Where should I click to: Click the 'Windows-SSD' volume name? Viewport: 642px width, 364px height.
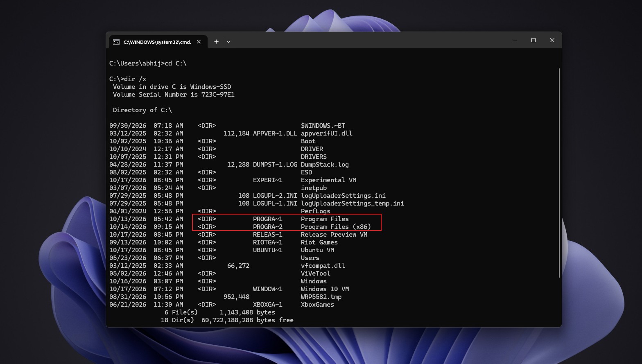coord(210,87)
